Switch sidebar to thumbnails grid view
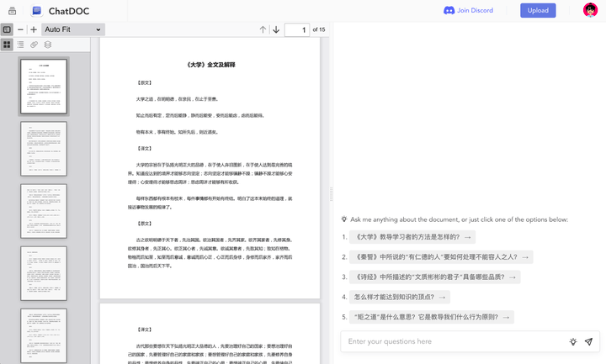This screenshot has height=364, width=606. pyautogui.click(x=7, y=44)
